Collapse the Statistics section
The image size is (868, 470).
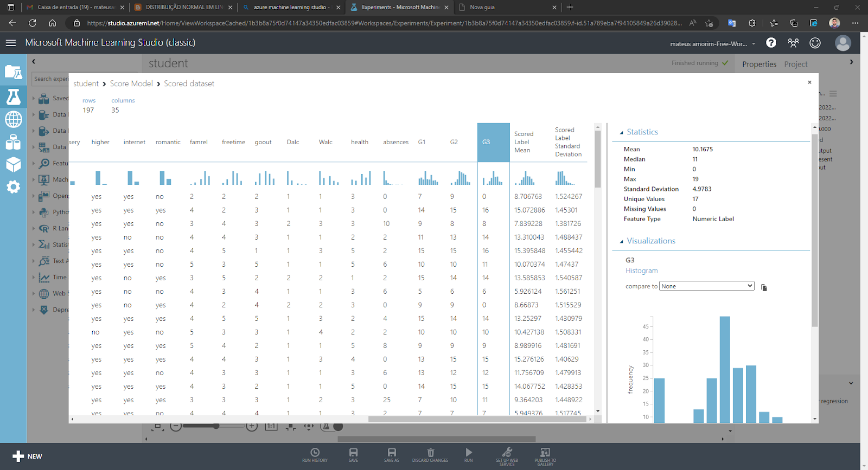click(x=622, y=133)
